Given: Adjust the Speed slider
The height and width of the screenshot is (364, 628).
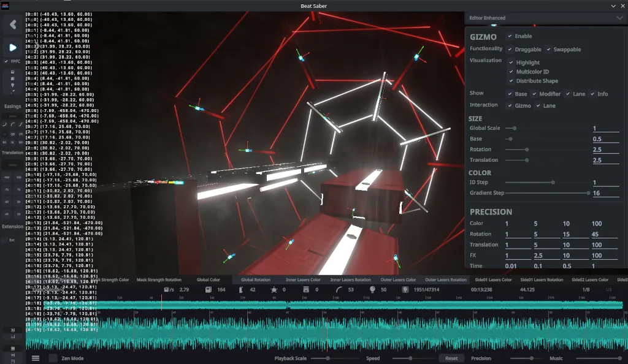Looking at the screenshot, I should [414, 358].
